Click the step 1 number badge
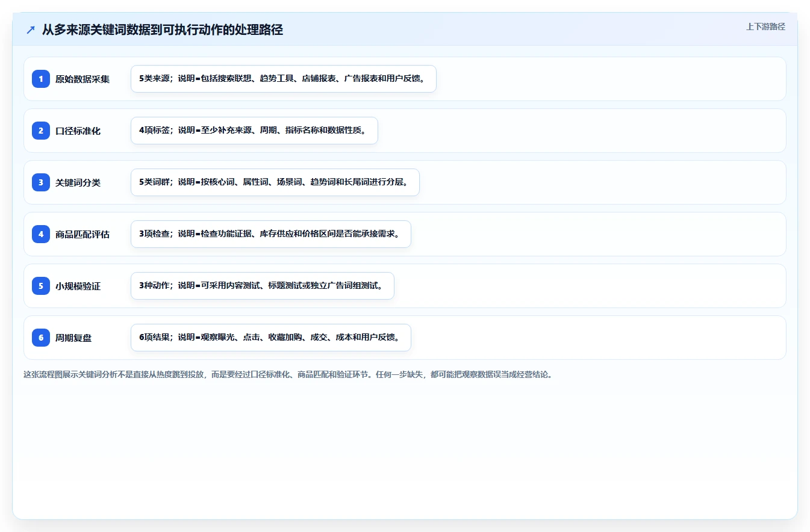The image size is (810, 532). (41, 79)
